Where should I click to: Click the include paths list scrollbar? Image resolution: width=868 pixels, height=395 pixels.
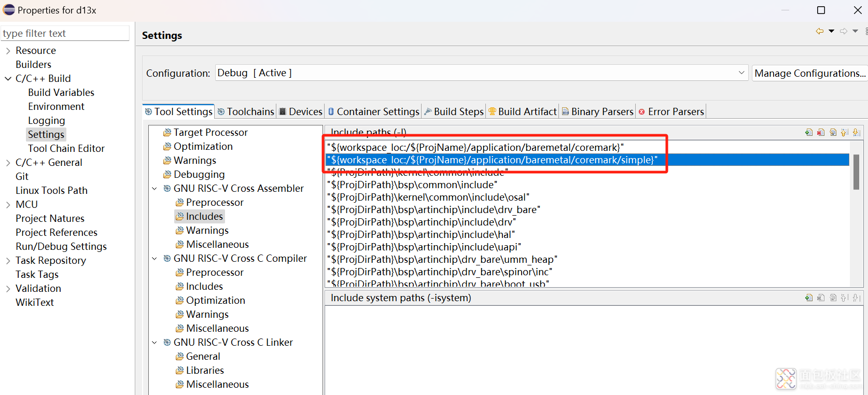pyautogui.click(x=856, y=172)
